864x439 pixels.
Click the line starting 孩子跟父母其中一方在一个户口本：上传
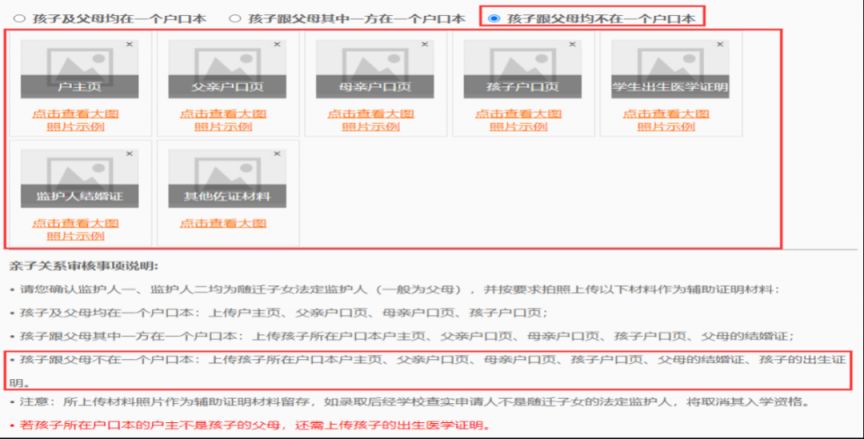402,336
